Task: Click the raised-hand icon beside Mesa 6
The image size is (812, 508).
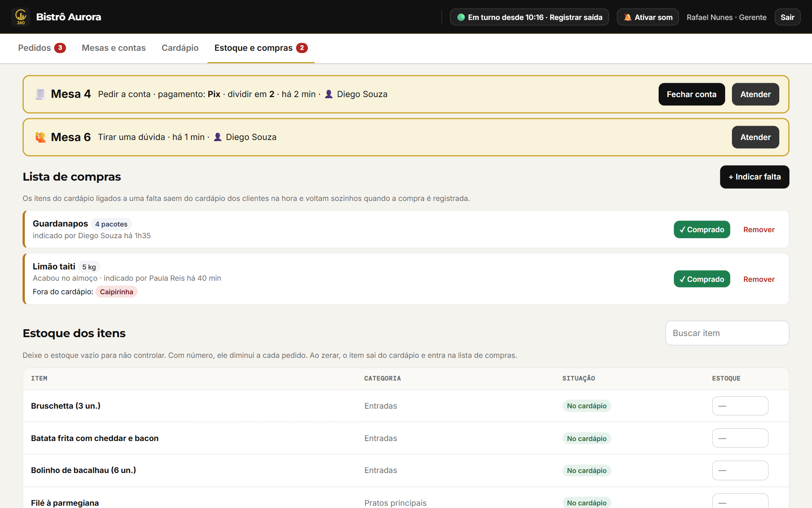Action: pyautogui.click(x=40, y=137)
